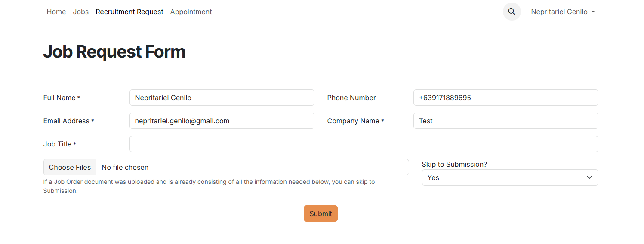Click the Skip to Submission? label
This screenshot has width=644, height=244.
tap(454, 164)
